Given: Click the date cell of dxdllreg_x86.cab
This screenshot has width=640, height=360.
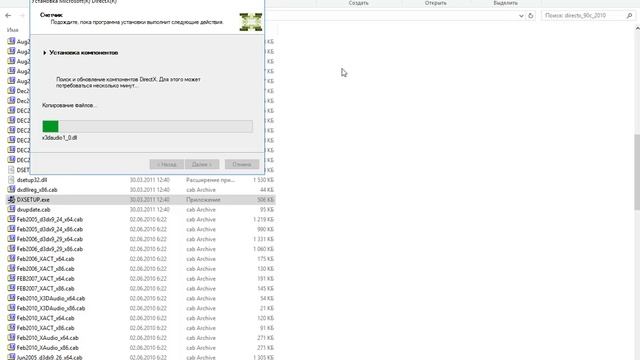Looking at the screenshot, I should [149, 190].
